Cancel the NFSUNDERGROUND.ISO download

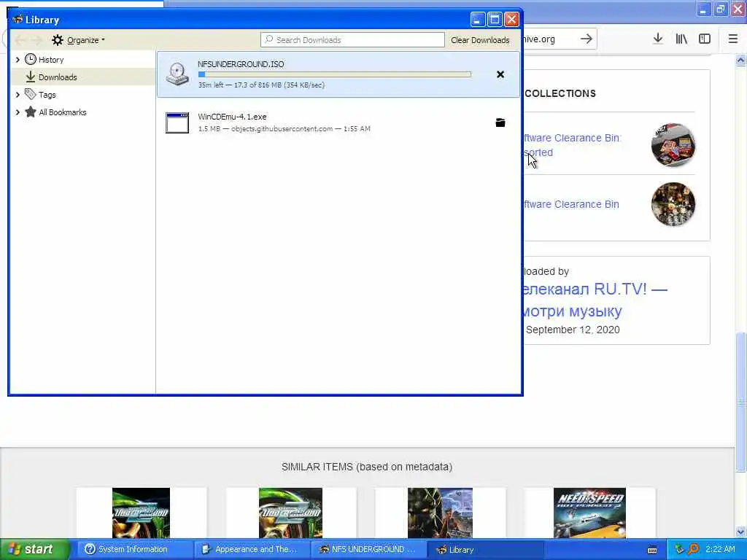pos(500,74)
